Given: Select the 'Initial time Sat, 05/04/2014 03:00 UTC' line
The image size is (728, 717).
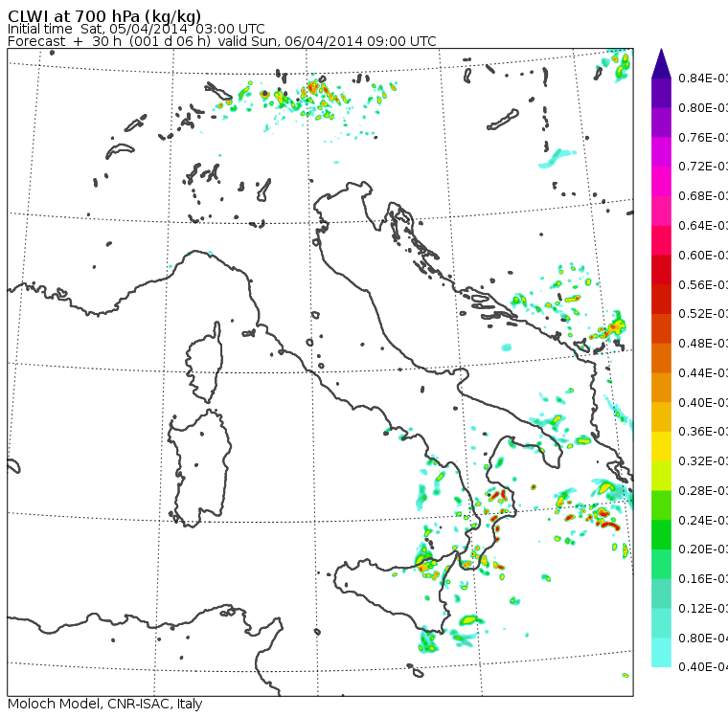Looking at the screenshot, I should (136, 29).
